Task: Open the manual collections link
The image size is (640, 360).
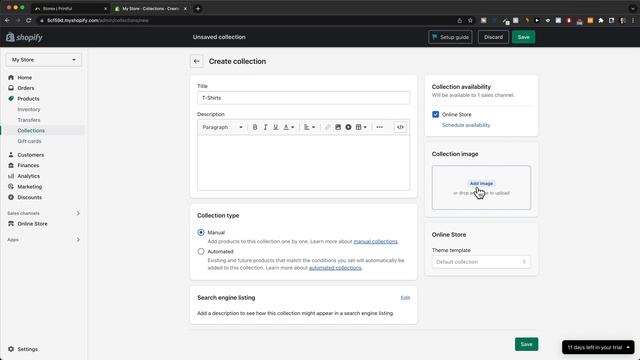Action: tap(376, 241)
